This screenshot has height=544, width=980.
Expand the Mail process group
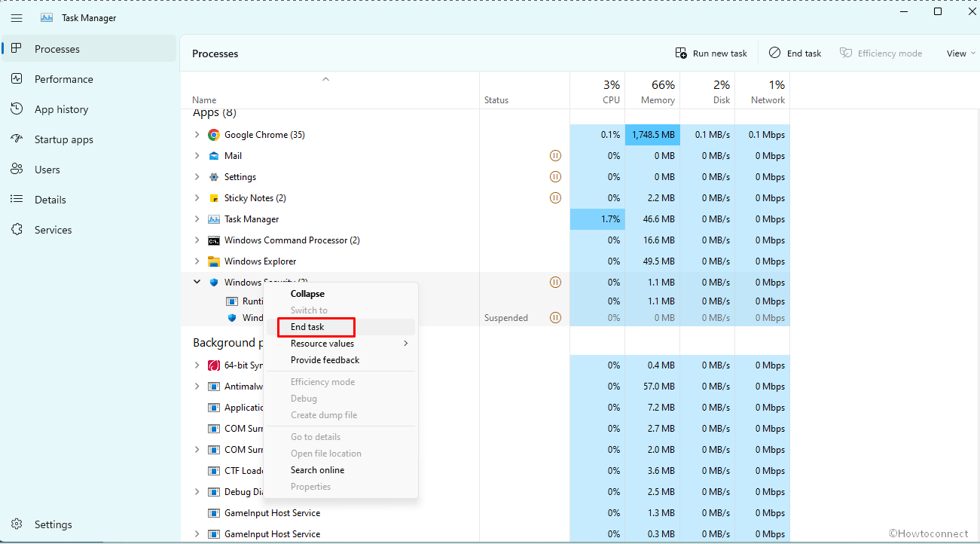coord(197,156)
